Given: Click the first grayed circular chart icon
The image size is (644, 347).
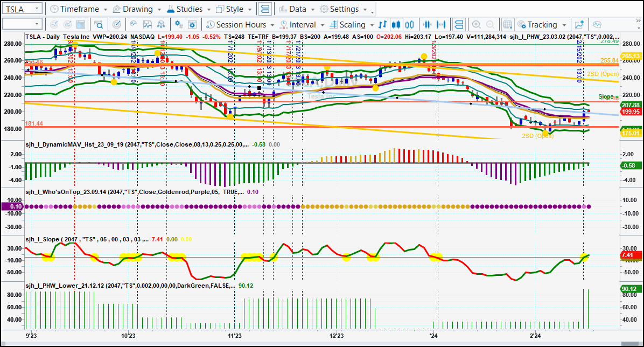Looking at the screenshot, I should pos(54,25).
